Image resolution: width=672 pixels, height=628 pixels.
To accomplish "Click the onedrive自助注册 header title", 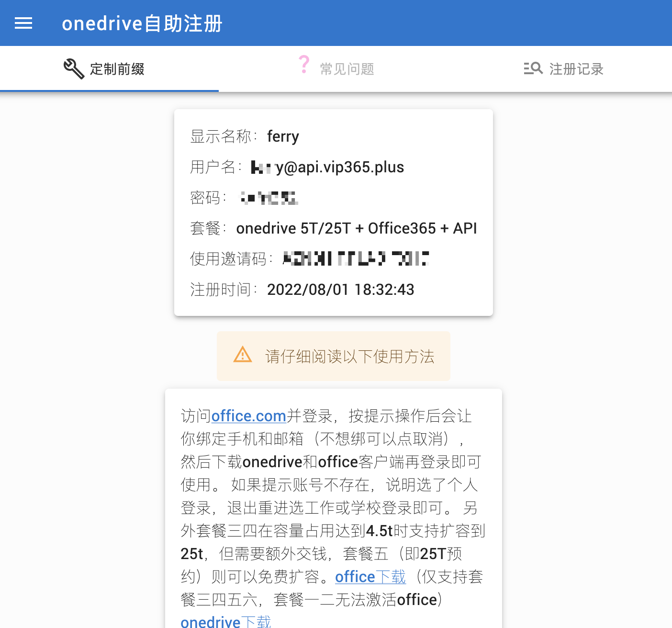I will (x=142, y=23).
